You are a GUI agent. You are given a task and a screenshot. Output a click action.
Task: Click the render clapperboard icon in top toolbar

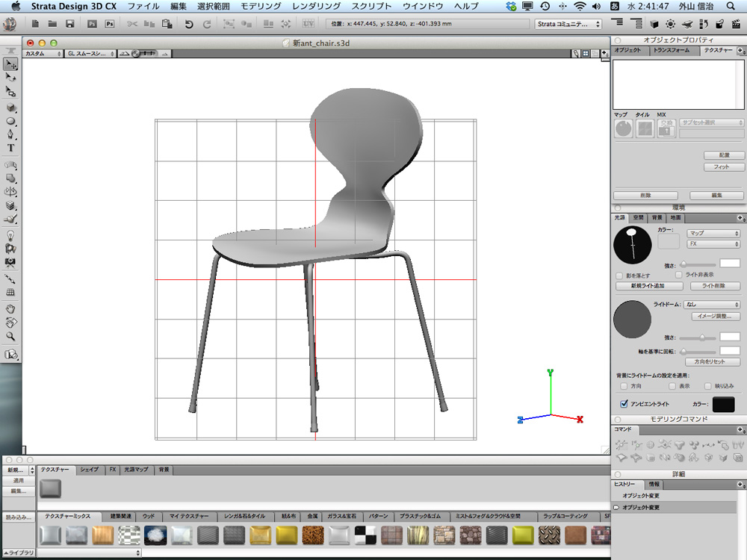click(736, 24)
